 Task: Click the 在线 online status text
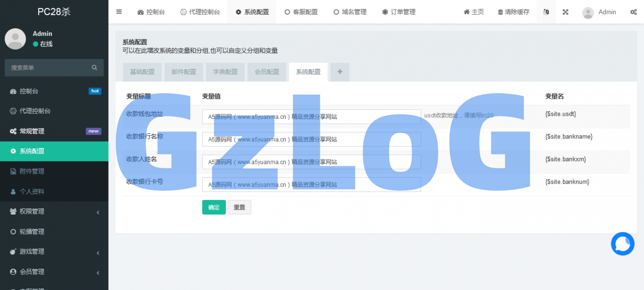click(46, 44)
